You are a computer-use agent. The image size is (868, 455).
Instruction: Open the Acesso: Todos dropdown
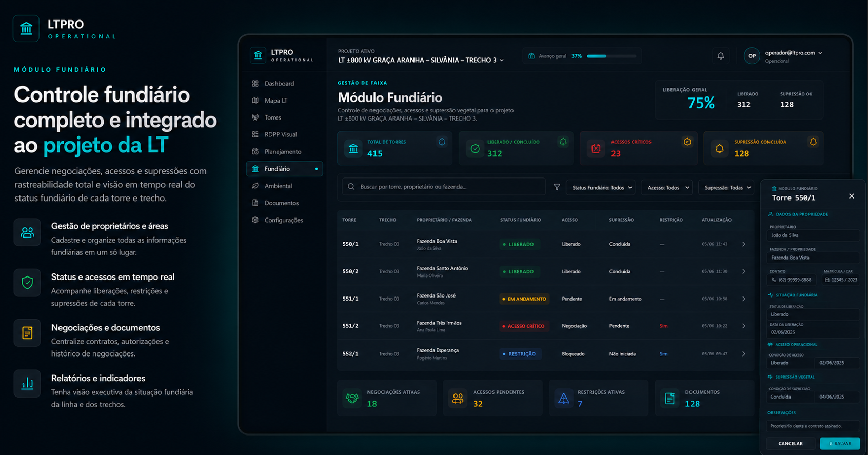click(666, 188)
